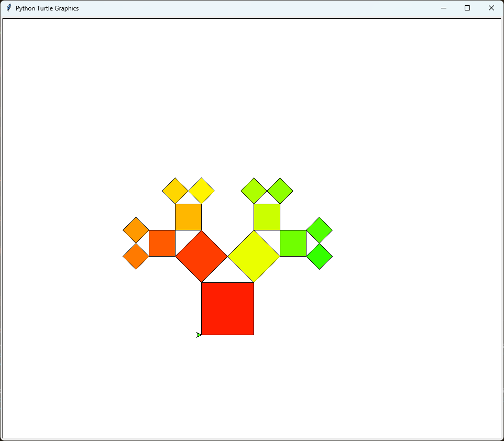
Task: Minimize the Python Turtle Graphics window
Action: coord(444,8)
